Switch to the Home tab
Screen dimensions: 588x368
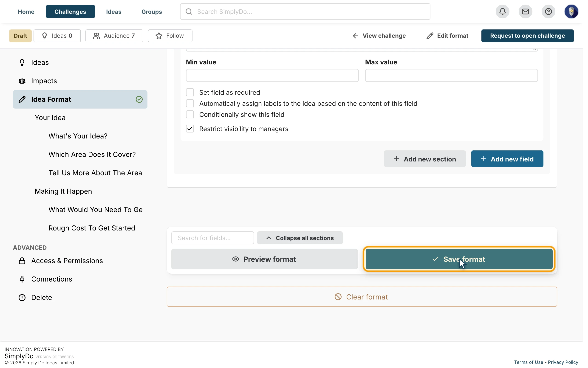point(26,11)
